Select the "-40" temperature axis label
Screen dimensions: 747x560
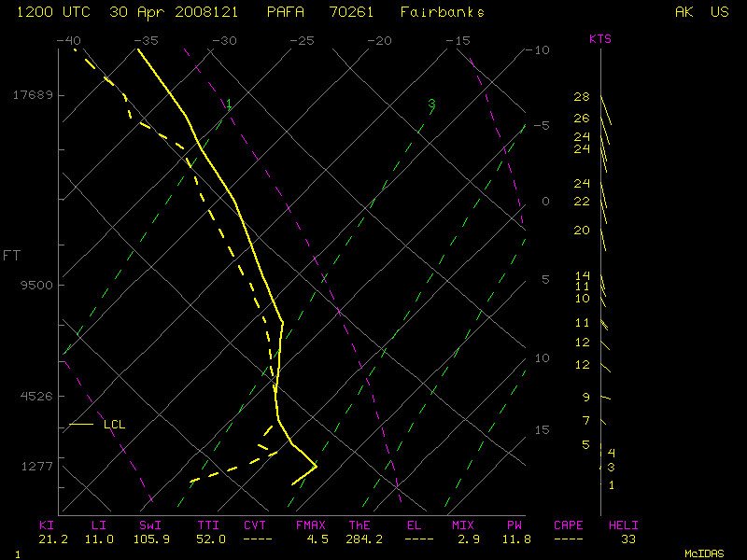(x=68, y=40)
